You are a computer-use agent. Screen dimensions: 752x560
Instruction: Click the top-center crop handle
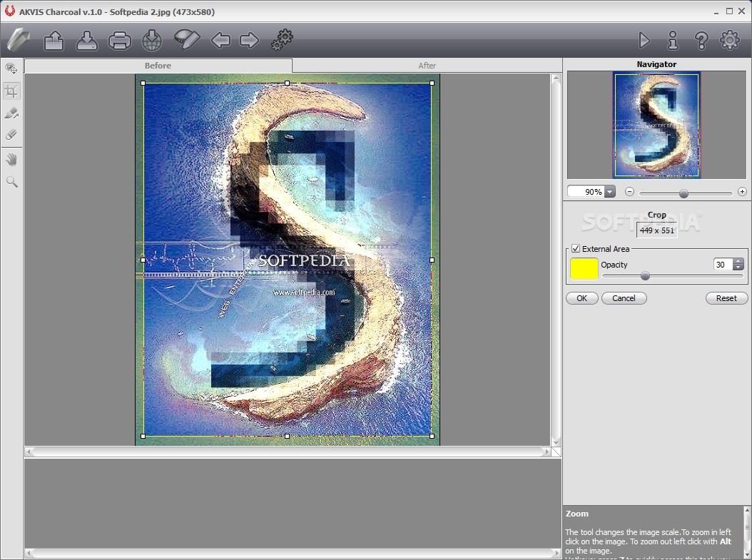[288, 83]
